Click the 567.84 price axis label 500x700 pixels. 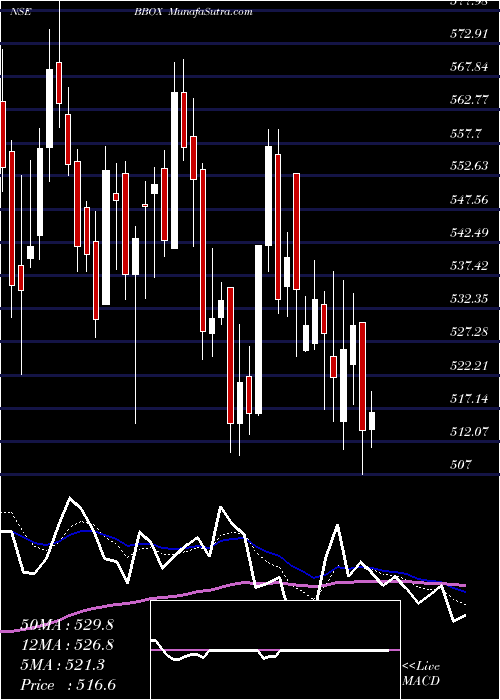point(469,67)
